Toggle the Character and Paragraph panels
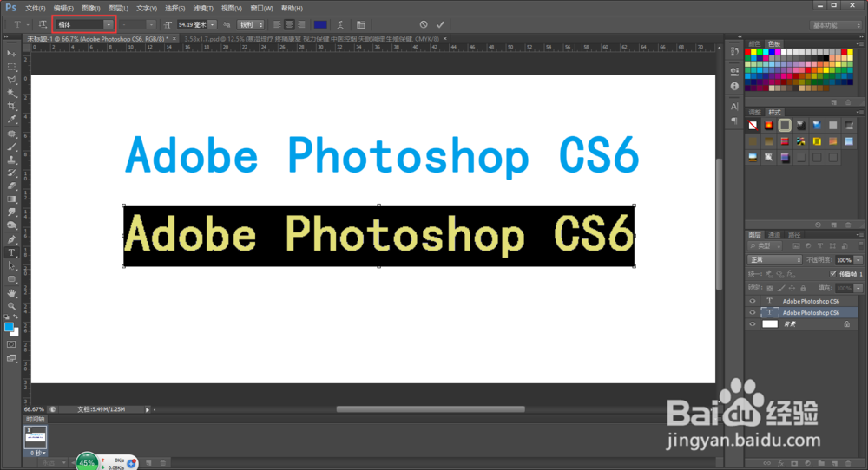This screenshot has width=868, height=470. [x=361, y=25]
